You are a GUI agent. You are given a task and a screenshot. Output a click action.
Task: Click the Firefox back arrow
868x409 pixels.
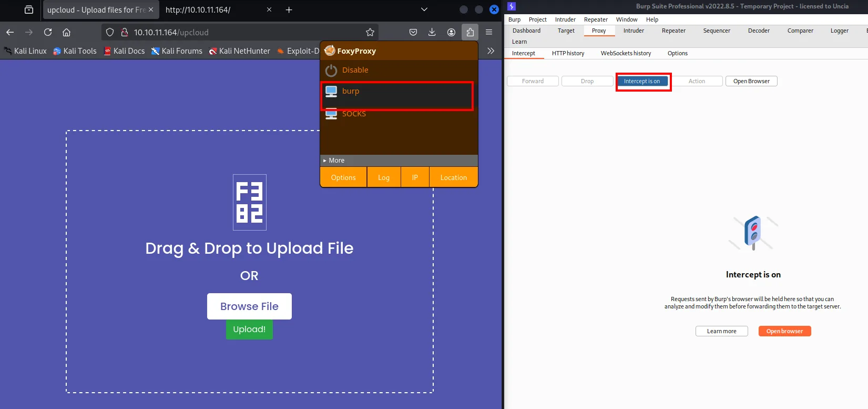tap(10, 32)
